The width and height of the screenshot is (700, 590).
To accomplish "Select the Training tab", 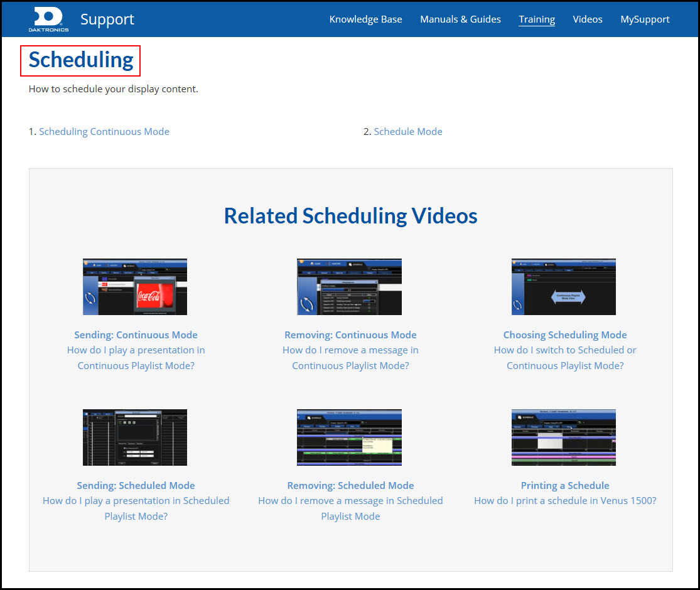I will [x=537, y=19].
